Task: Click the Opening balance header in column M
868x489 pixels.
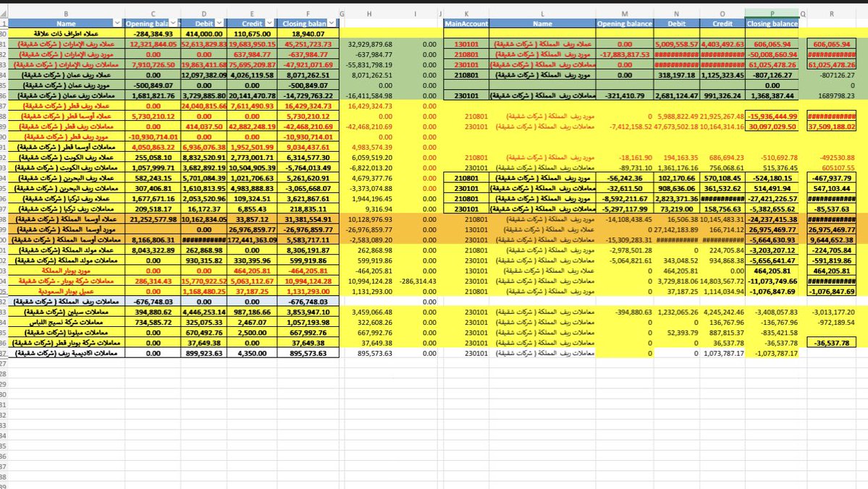Action: point(625,23)
